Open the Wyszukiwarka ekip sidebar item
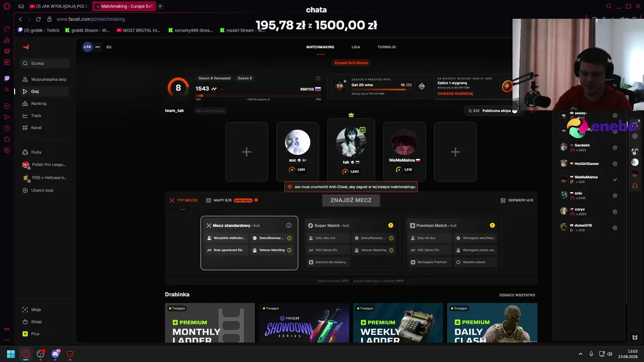644x362 pixels. click(45, 79)
